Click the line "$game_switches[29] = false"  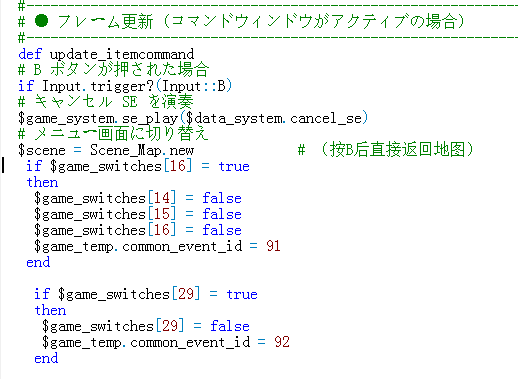146,326
